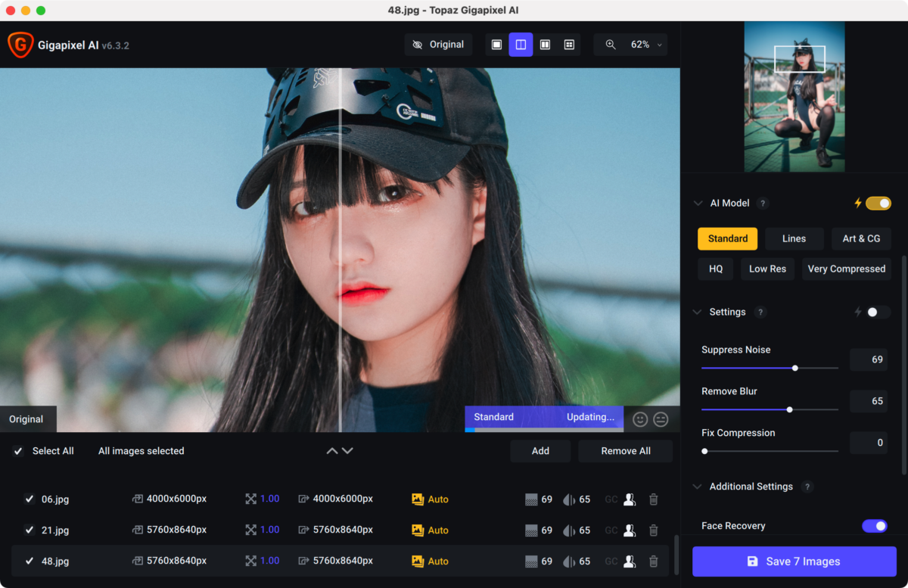
Task: Select the Standard AI model
Action: [728, 238]
